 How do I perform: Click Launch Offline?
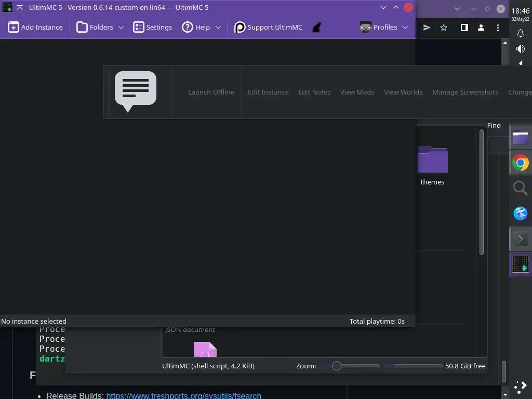tap(211, 92)
